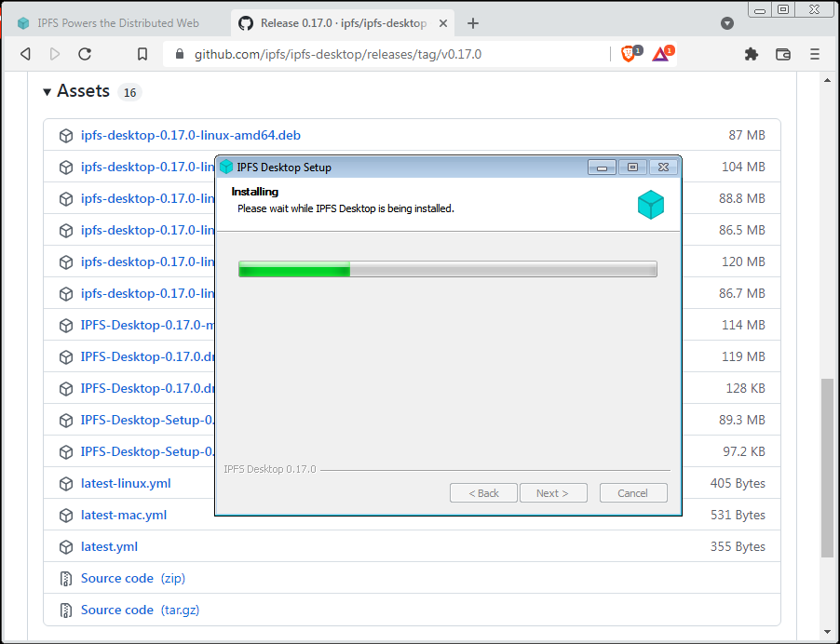Download Source code (tar.gz)
The width and height of the screenshot is (840, 644).
[x=140, y=610]
